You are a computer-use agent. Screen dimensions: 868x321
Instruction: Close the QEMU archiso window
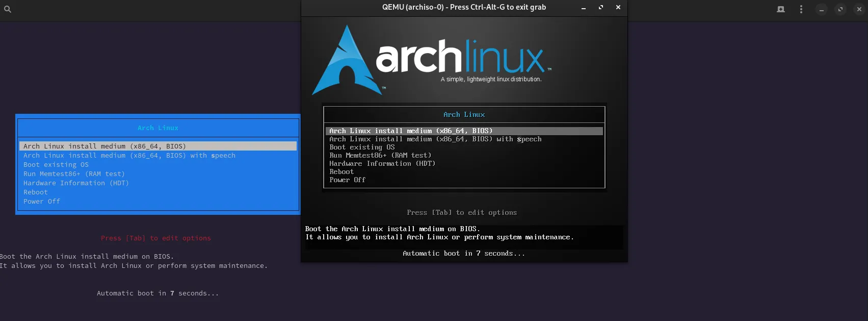point(618,8)
